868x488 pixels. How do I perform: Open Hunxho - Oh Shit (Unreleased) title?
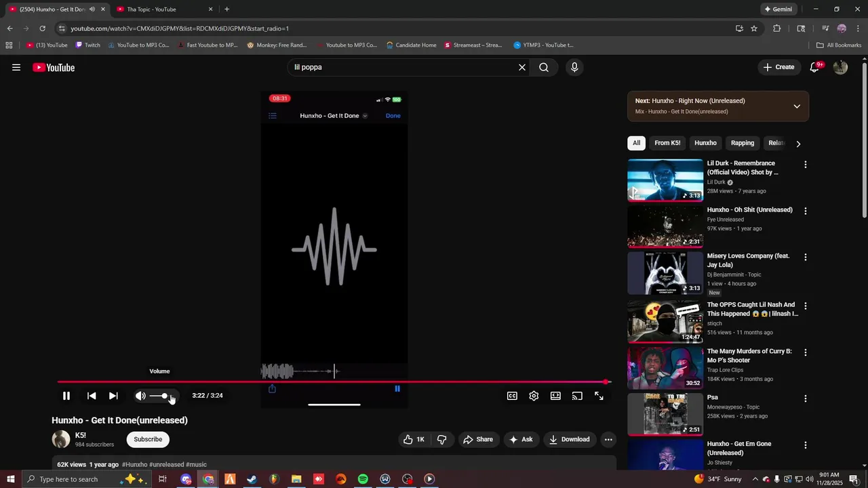750,210
